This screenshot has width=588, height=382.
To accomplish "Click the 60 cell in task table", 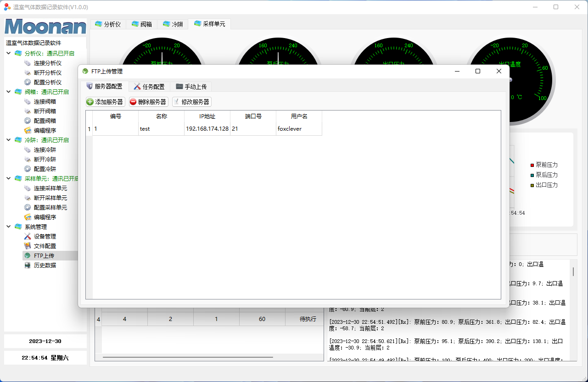I will [x=262, y=319].
